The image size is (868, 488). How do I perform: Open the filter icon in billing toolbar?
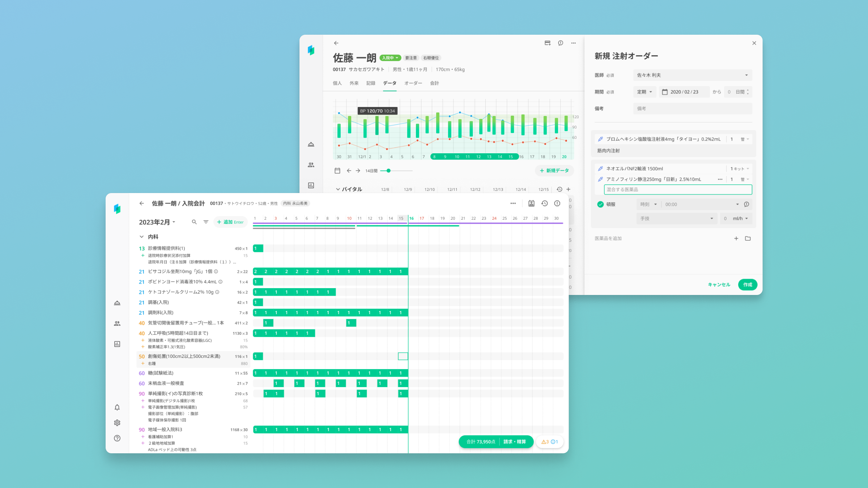pyautogui.click(x=206, y=222)
